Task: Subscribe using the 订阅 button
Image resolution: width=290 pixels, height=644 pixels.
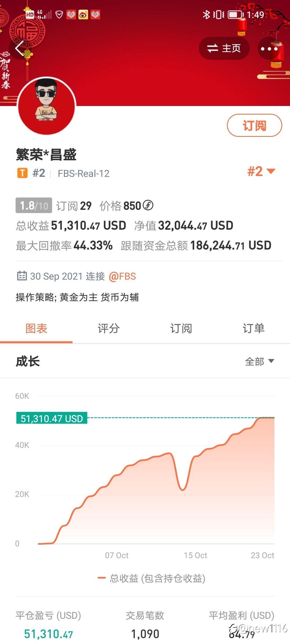Action: click(x=254, y=125)
